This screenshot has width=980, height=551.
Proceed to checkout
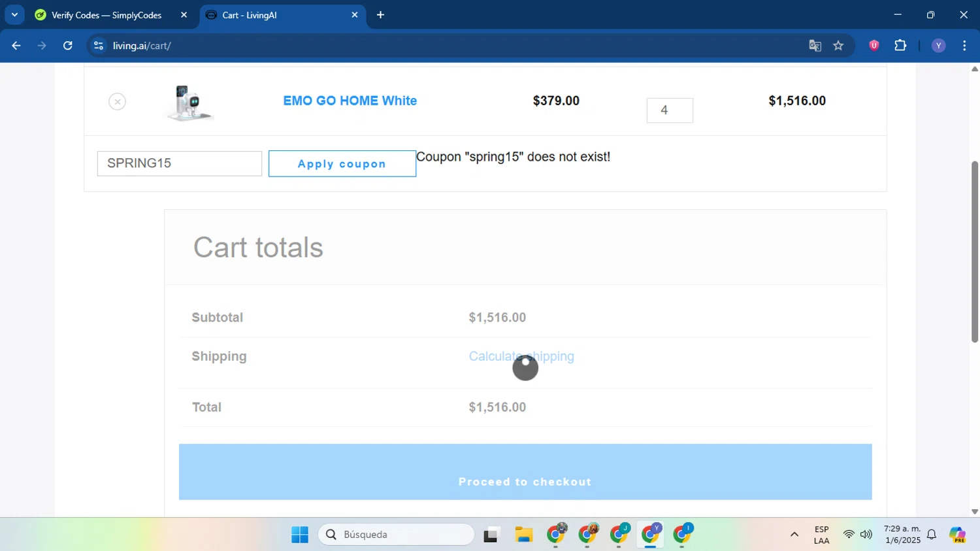(x=525, y=472)
